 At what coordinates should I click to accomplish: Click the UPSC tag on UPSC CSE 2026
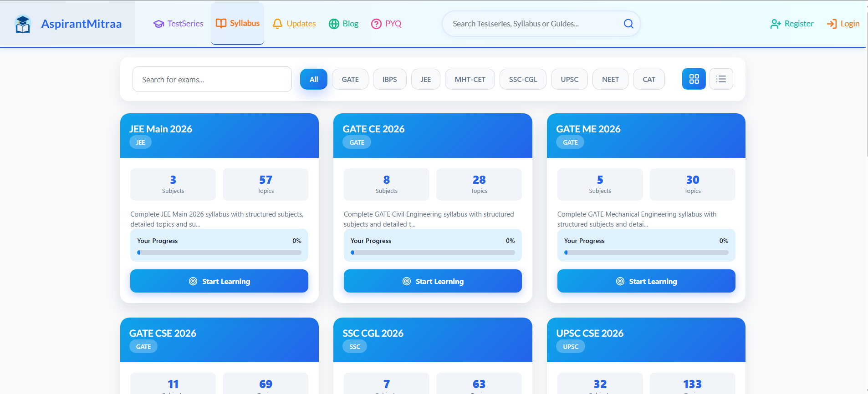click(571, 347)
